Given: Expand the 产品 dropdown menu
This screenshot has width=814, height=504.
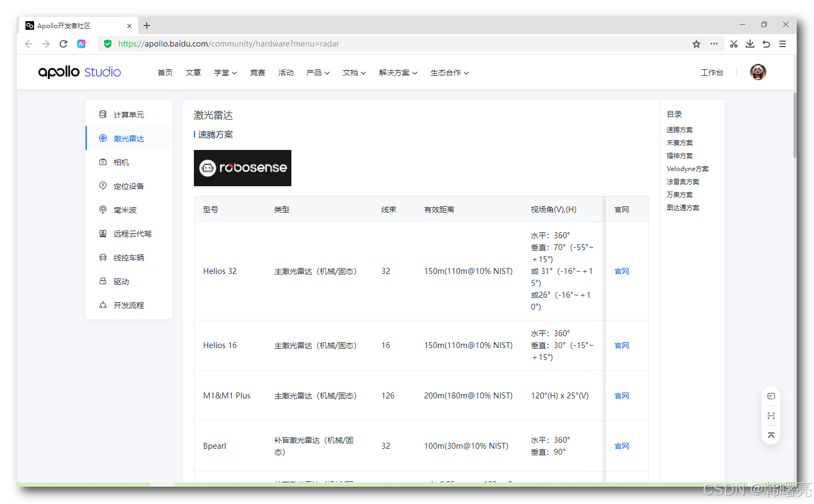Looking at the screenshot, I should point(318,73).
